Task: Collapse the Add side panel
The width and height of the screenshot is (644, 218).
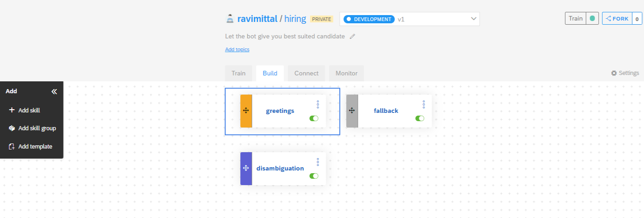Action: click(x=54, y=91)
